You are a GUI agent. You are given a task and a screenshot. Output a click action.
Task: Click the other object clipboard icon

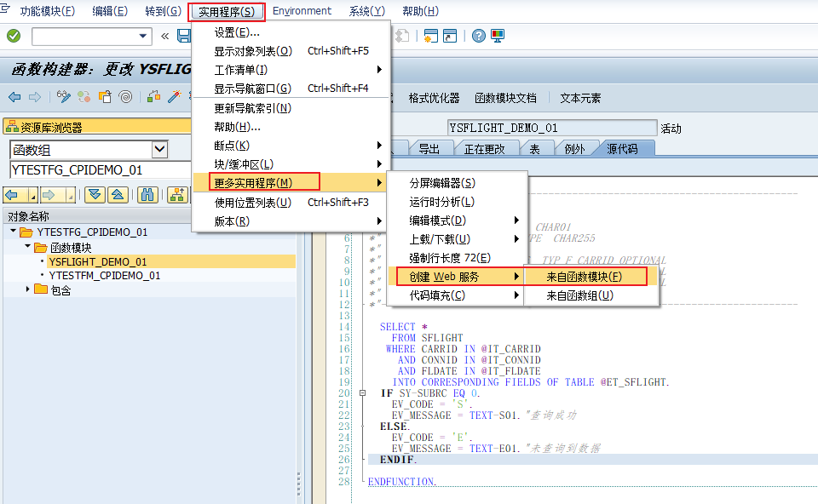click(x=105, y=96)
